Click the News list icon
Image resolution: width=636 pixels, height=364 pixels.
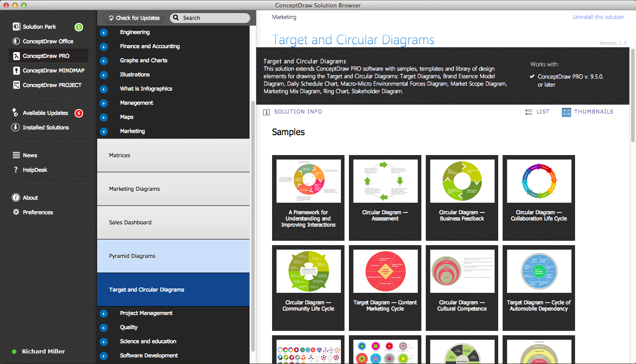[x=16, y=155]
